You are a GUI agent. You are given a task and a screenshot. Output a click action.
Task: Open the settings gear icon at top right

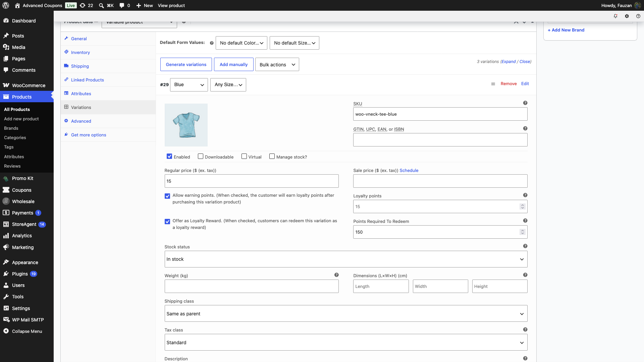(627, 16)
